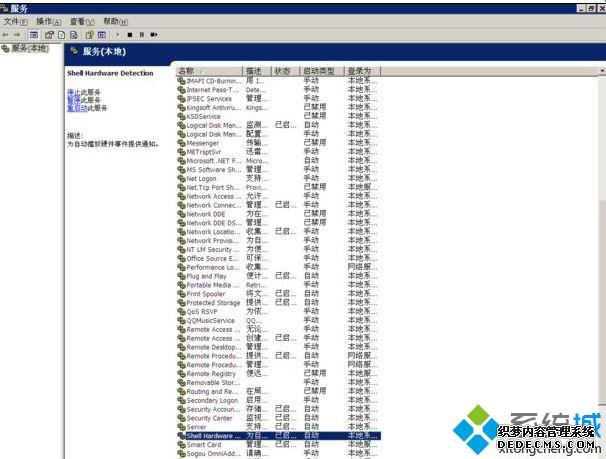The height and width of the screenshot is (459, 606).
Task: Click the Restart Service toolbar icon
Action: 154,35
